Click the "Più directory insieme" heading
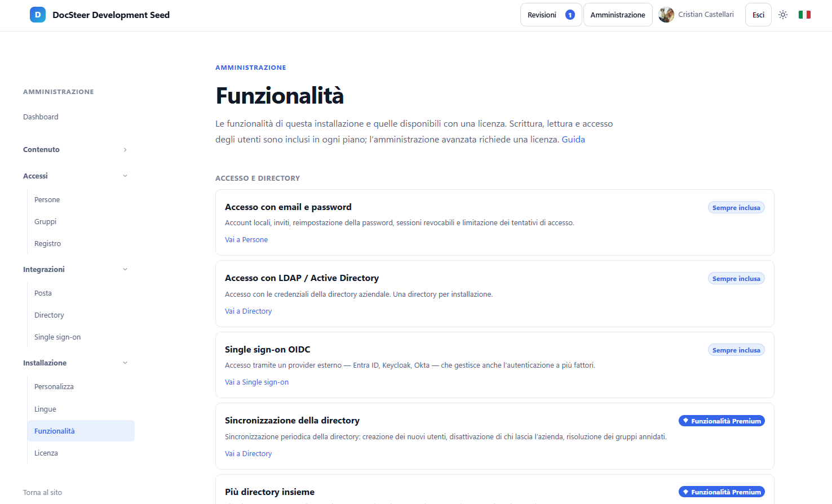The image size is (832, 504). click(269, 492)
